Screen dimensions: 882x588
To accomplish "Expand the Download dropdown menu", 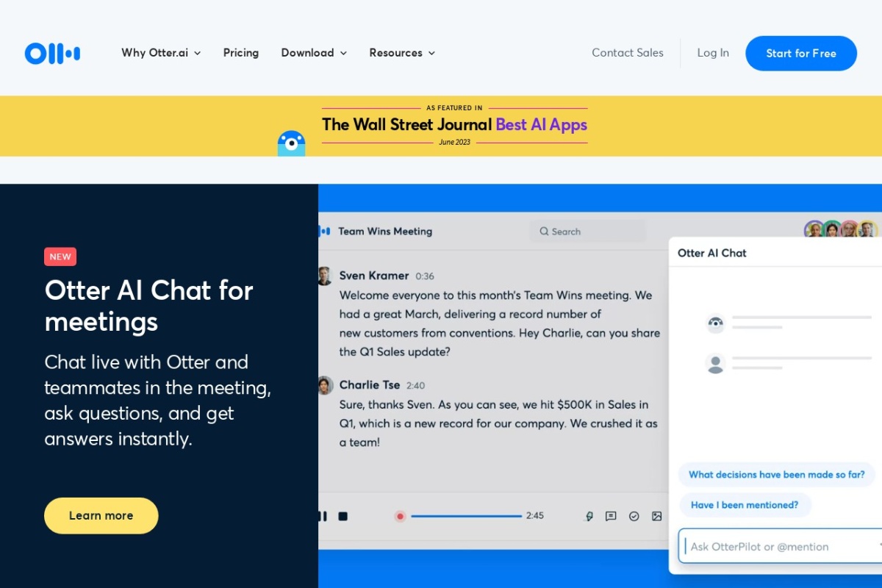I will 314,53.
